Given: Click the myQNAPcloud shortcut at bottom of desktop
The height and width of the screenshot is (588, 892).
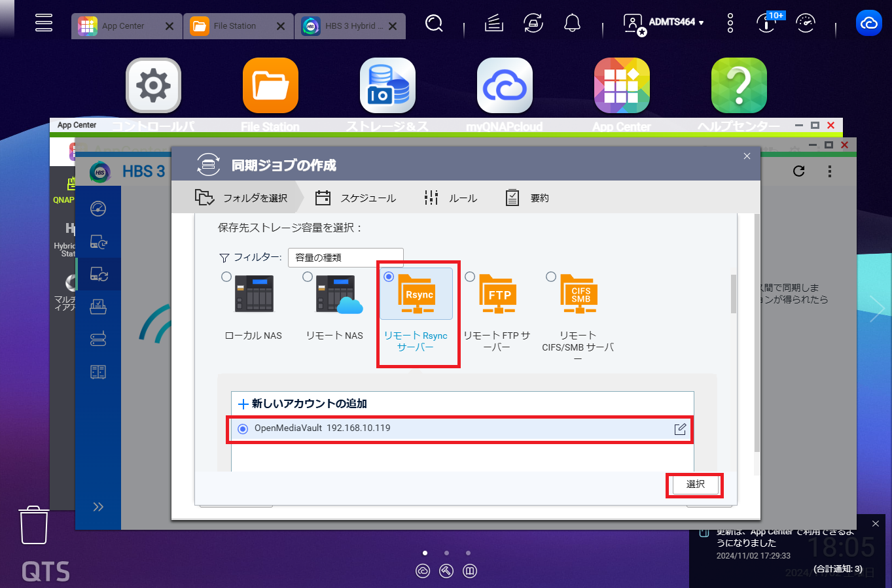Looking at the screenshot, I should click(423, 571).
